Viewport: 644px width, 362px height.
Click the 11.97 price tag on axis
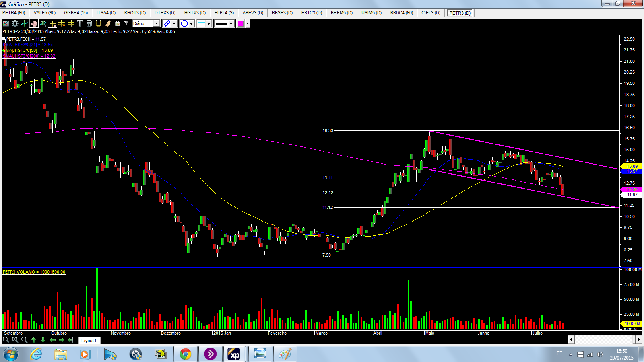[631, 195]
